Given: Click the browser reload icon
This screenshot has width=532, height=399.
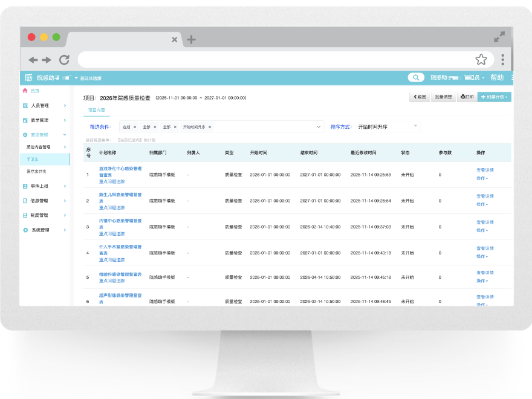Looking at the screenshot, I should (64, 59).
